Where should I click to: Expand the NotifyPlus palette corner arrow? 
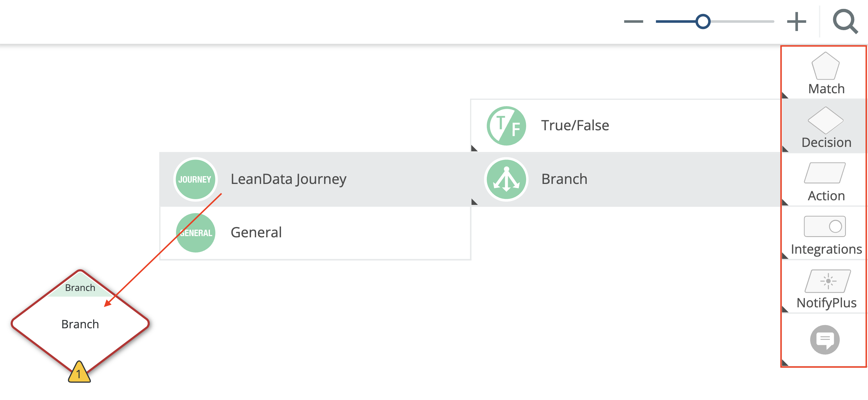pos(785,309)
